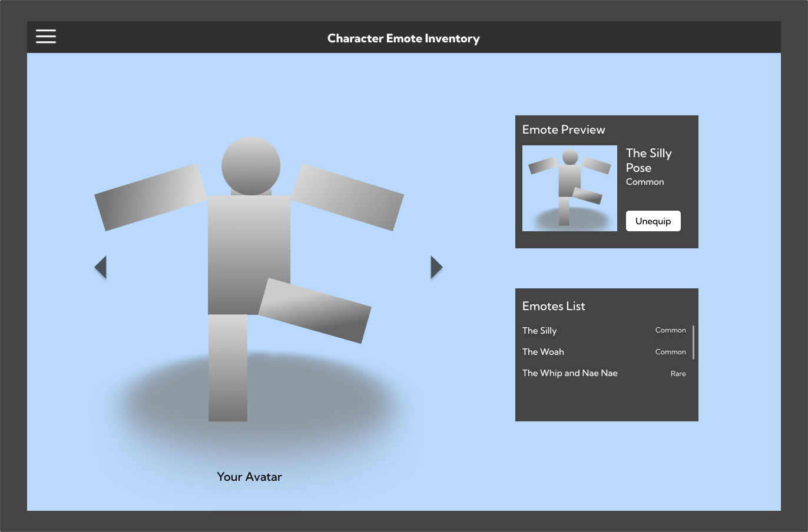Click the Rare rarity label

pyautogui.click(x=678, y=374)
